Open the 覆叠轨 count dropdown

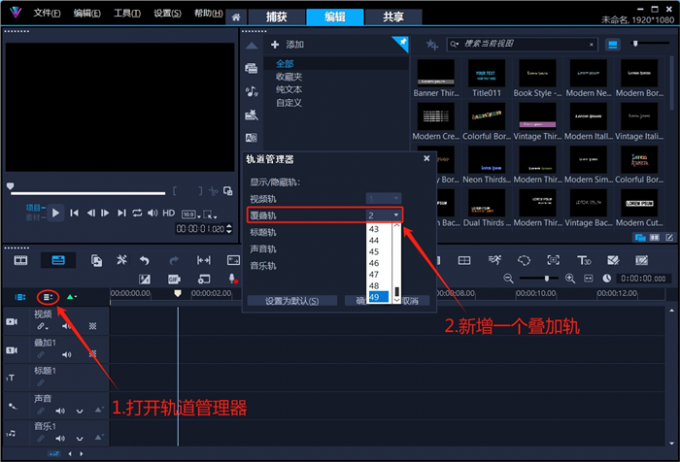pos(384,216)
